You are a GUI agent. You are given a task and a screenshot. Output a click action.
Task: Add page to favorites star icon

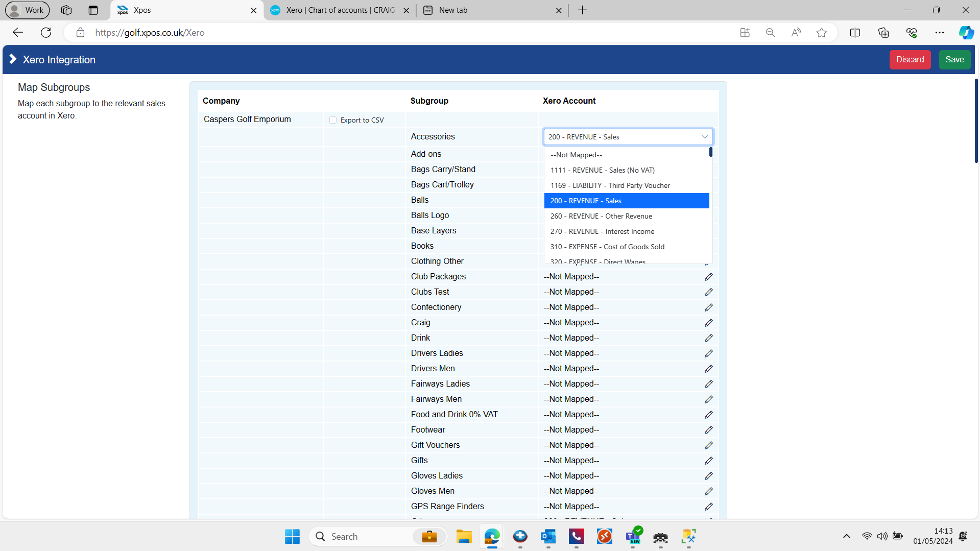(821, 33)
